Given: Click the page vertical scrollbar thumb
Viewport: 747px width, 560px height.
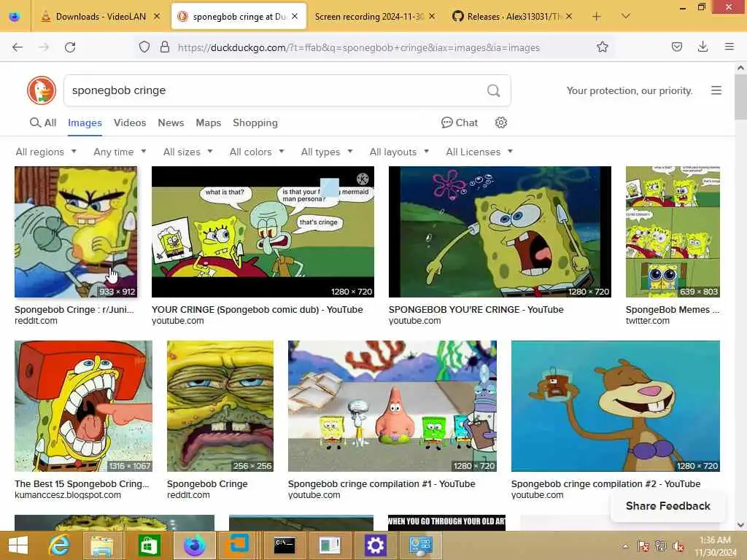Looking at the screenshot, I should (740, 97).
